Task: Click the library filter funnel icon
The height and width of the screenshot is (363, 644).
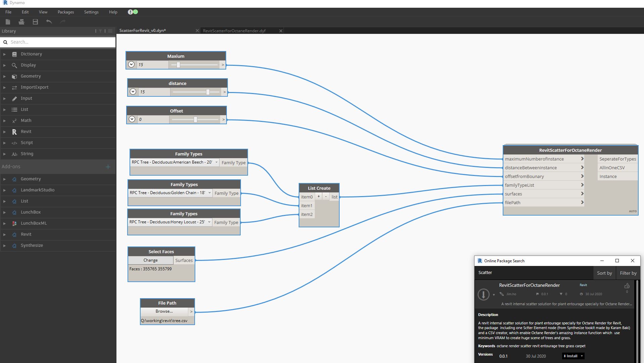Action: (100, 31)
